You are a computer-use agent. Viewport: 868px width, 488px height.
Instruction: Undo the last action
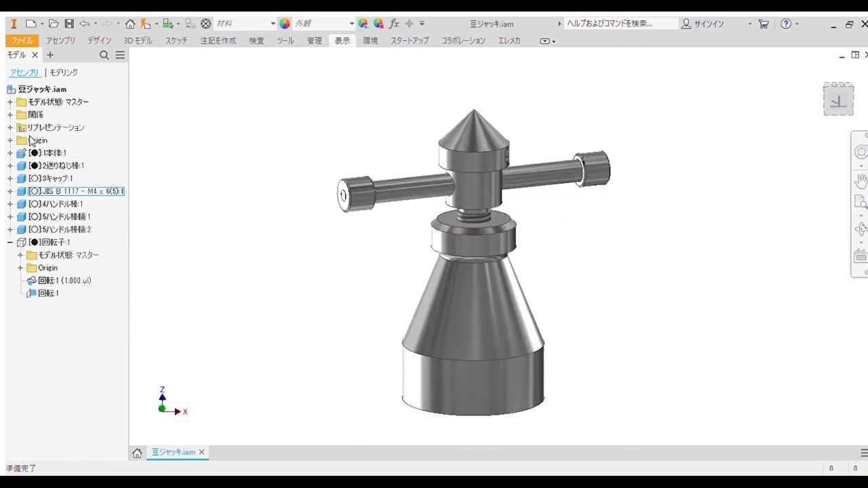click(x=85, y=24)
